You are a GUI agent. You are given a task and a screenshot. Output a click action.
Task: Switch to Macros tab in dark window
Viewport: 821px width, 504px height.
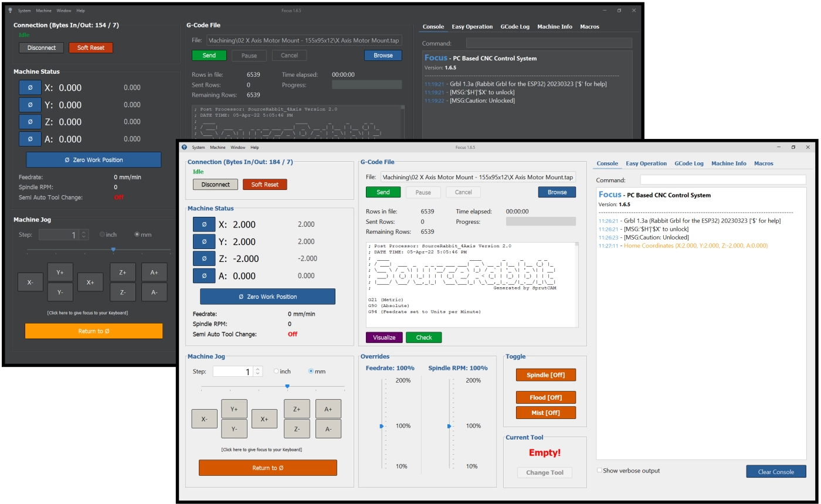(589, 26)
